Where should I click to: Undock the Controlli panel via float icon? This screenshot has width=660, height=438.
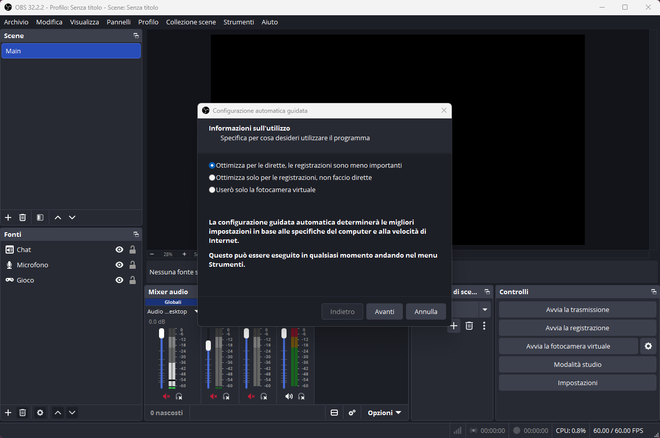653,292
